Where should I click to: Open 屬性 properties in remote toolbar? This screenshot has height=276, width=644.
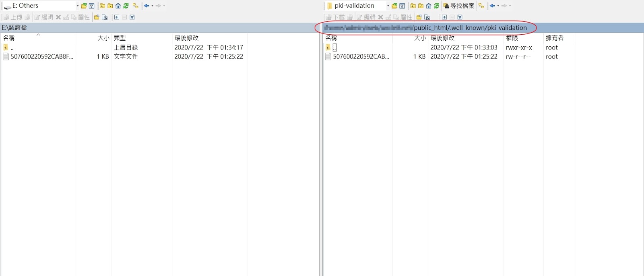coord(403,17)
